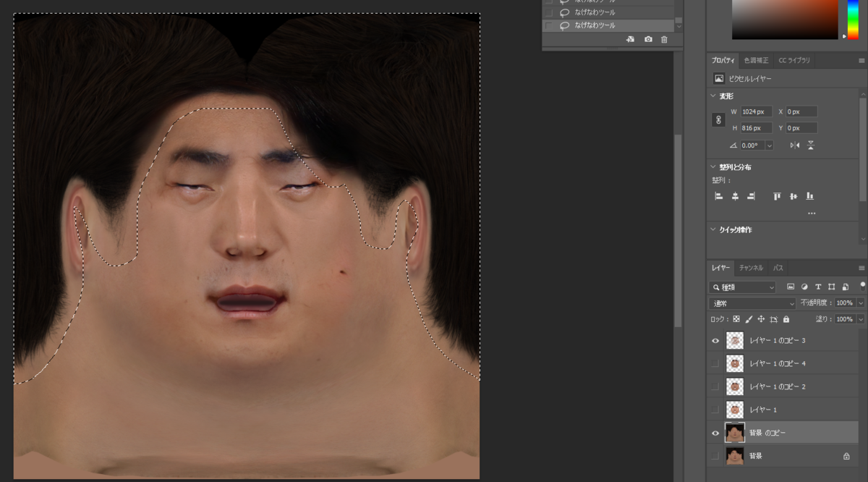Click the new document from state icon in History
Screen dimensions: 868x482
coord(630,39)
